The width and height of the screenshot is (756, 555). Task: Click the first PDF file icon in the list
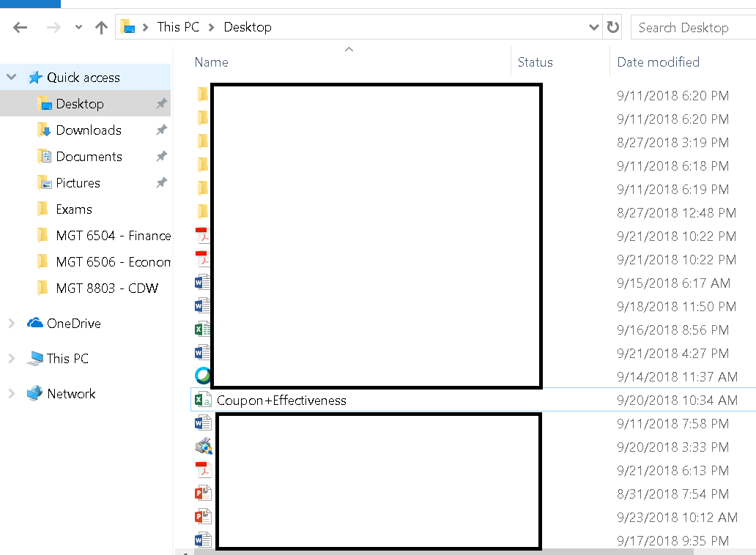(x=203, y=235)
